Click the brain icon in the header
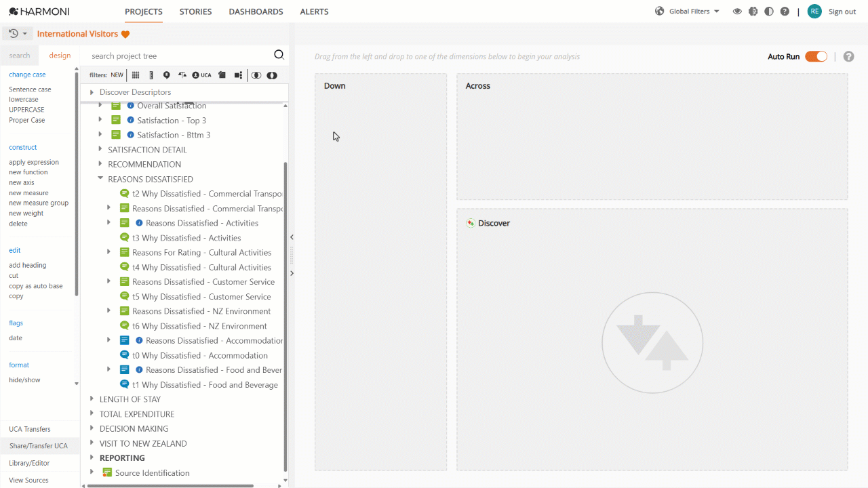This screenshot has width=868, height=488. coord(753,12)
